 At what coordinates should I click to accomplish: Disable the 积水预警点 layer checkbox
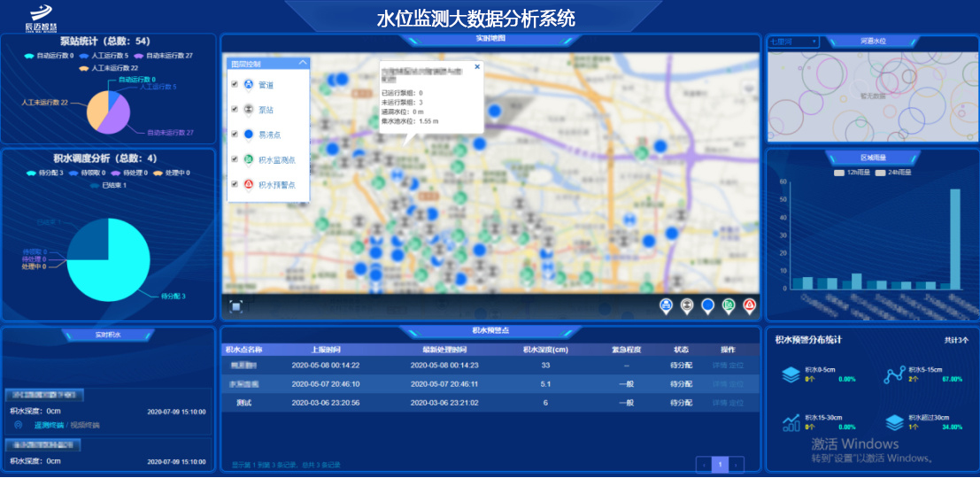pyautogui.click(x=235, y=185)
